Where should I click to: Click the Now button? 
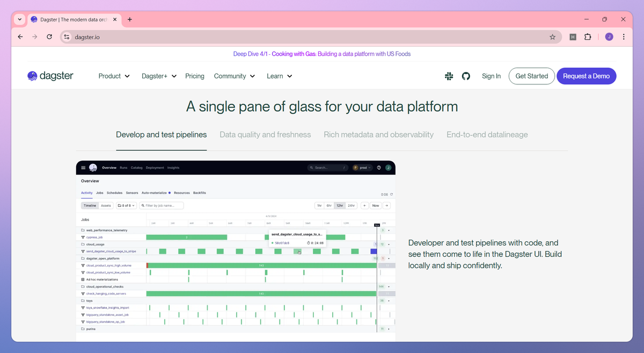376,205
